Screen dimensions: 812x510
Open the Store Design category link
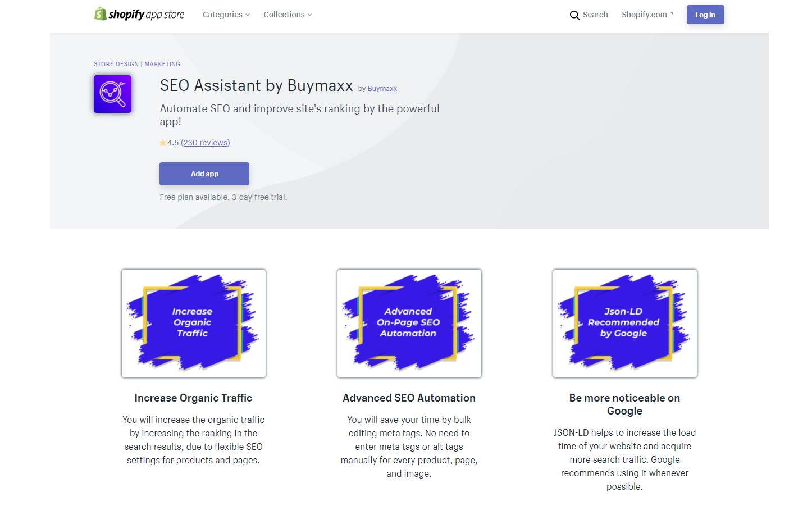(116, 64)
